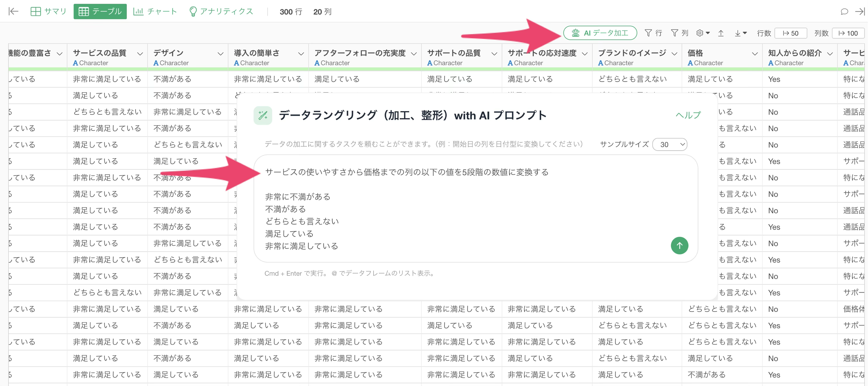
Task: Open the download arrow dropdown
Action: (741, 33)
